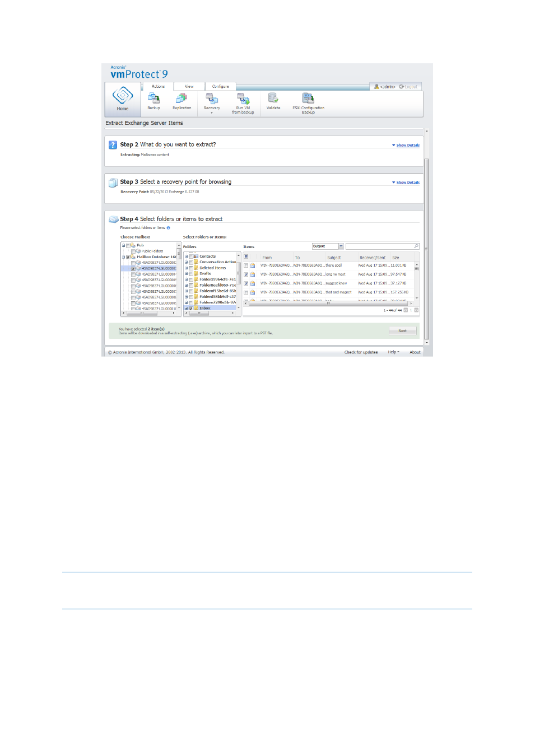The width and height of the screenshot is (535, 756).
Task: Go to the first page of items
Action: [406, 310]
